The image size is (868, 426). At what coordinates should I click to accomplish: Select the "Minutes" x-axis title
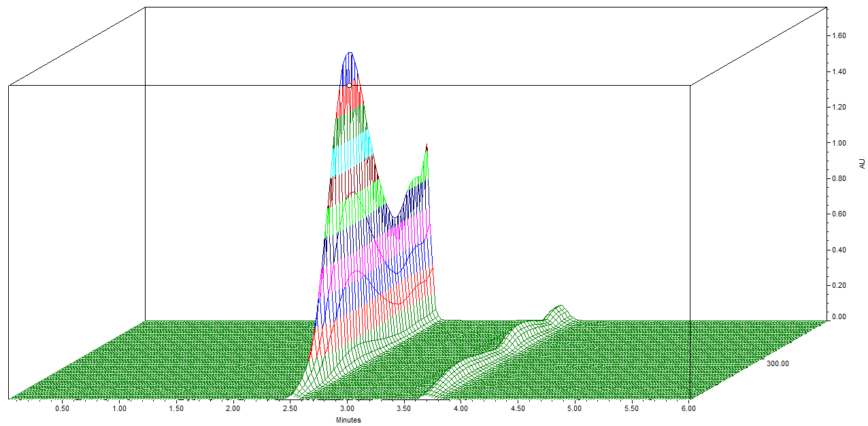click(348, 420)
